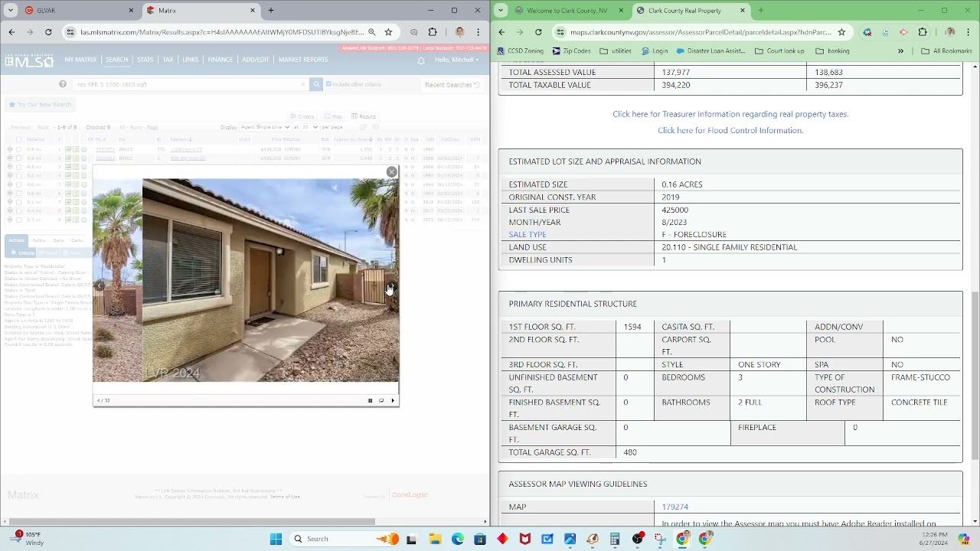Click the speed bar search field
The width and height of the screenshot is (980, 551).
tap(191, 84)
